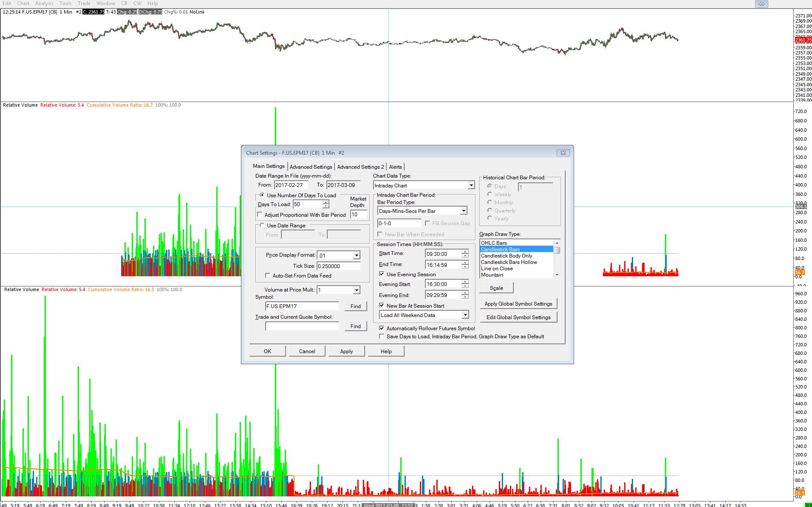Viewport: 812px width, 507px height.
Task: Open the Load All Weekend Data dropdown
Action: (465, 315)
